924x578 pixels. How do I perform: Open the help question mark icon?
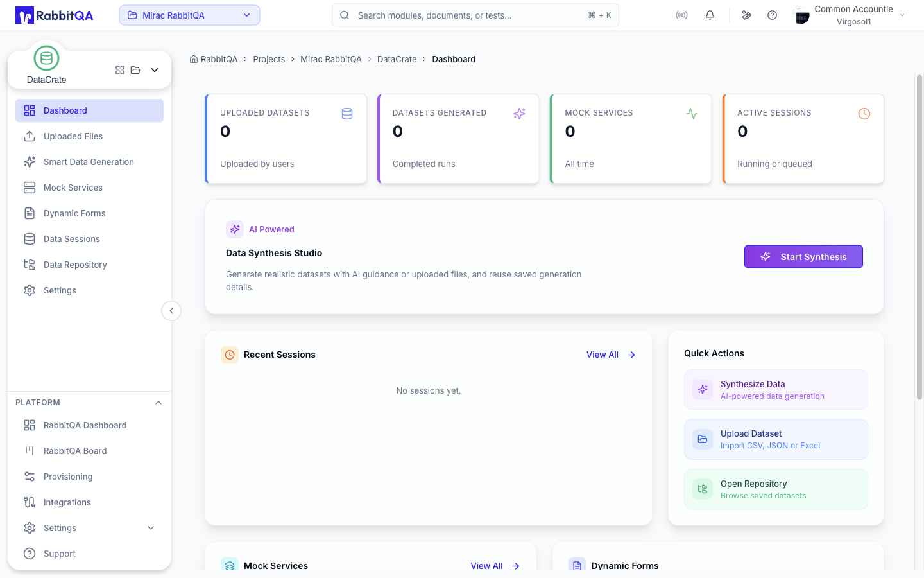pyautogui.click(x=772, y=15)
